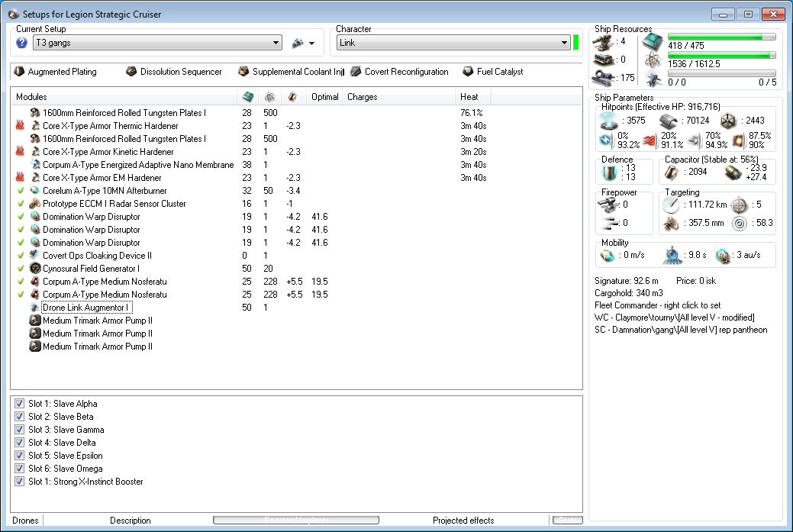
Task: Expand the arrow menu beside the ship icon
Action: [x=312, y=44]
